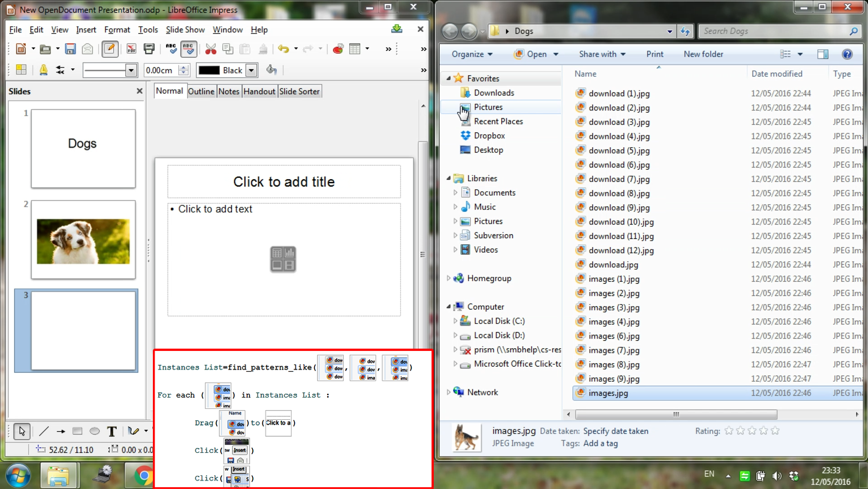
Task: Click the New presentation icon in Impress
Action: 21,49
